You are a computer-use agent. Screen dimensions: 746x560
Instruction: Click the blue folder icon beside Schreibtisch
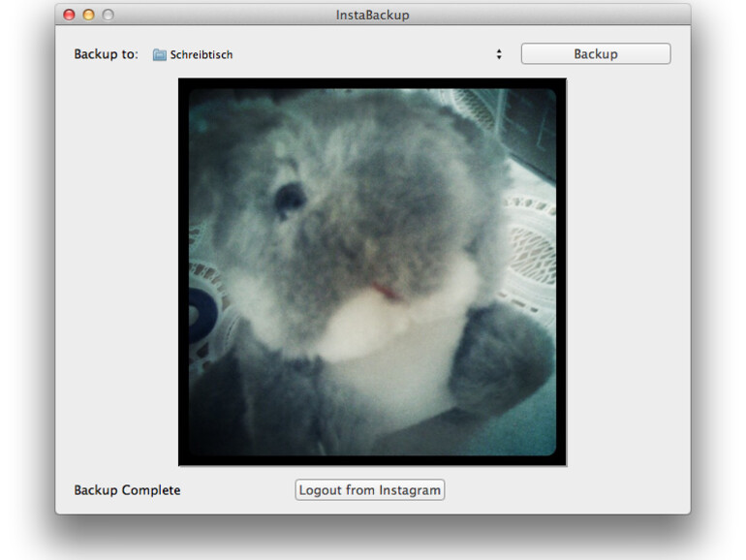[x=160, y=55]
